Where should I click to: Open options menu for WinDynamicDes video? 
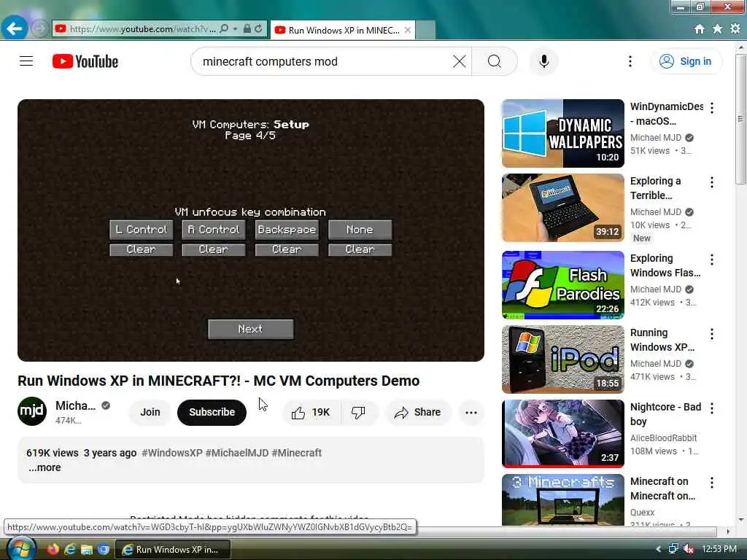[712, 108]
